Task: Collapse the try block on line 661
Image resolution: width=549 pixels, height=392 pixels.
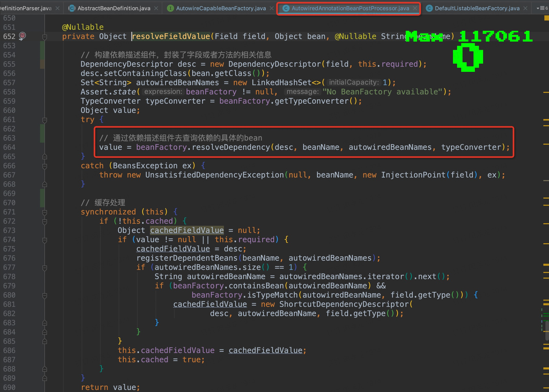Action: pos(44,120)
